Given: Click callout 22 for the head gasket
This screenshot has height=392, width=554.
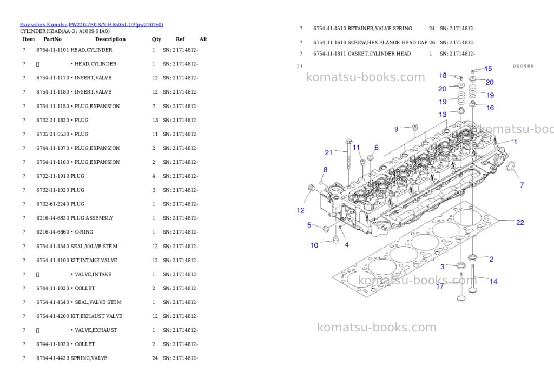Looking at the screenshot, I should [x=520, y=222].
